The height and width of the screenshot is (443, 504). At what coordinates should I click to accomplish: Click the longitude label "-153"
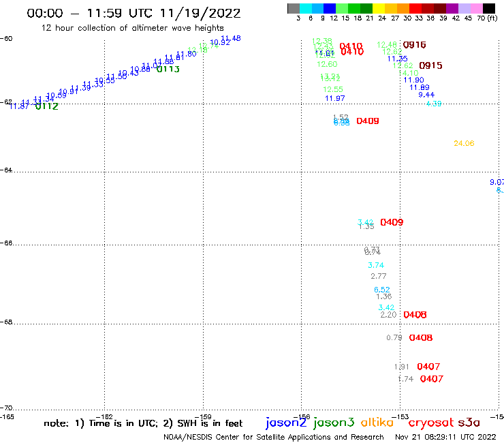400,417
